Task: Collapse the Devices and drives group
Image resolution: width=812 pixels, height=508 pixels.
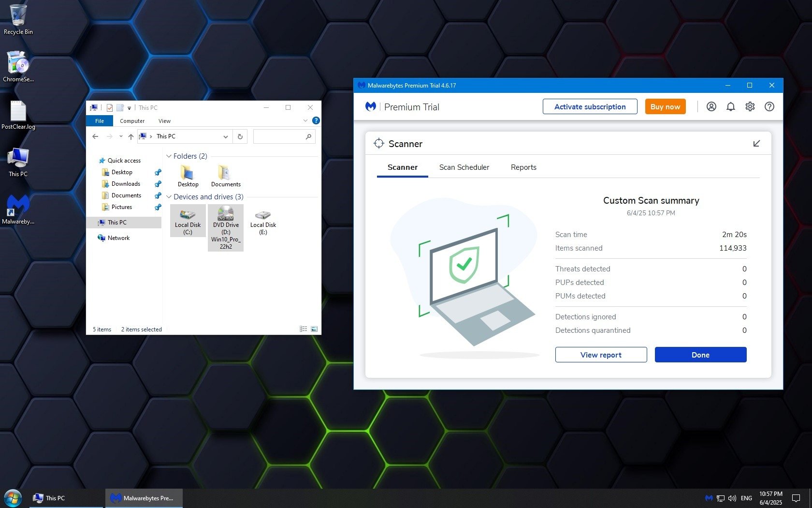Action: pyautogui.click(x=169, y=197)
